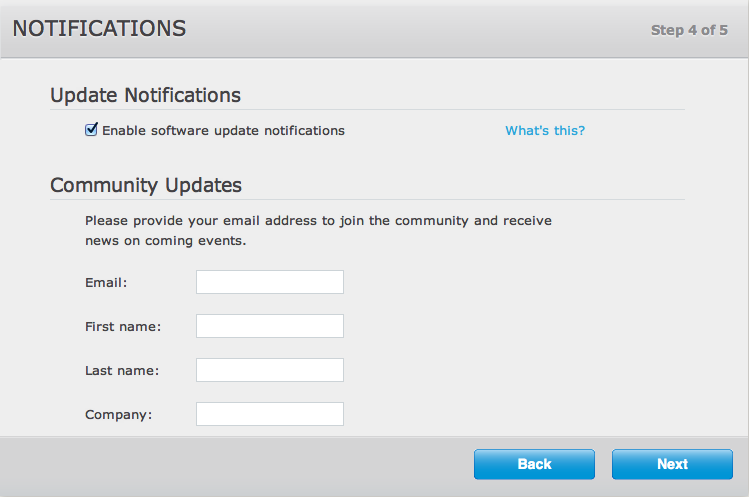Click the 'Company:' label text

pos(118,415)
